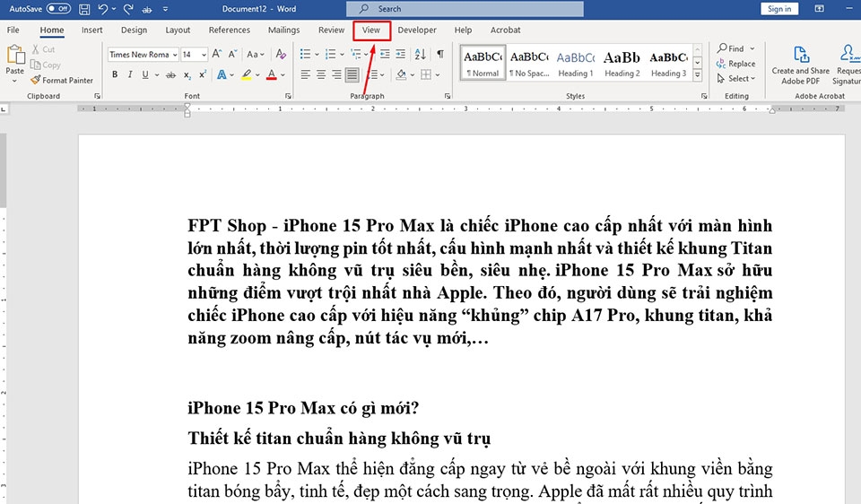
Task: Align text right
Action: pos(336,74)
